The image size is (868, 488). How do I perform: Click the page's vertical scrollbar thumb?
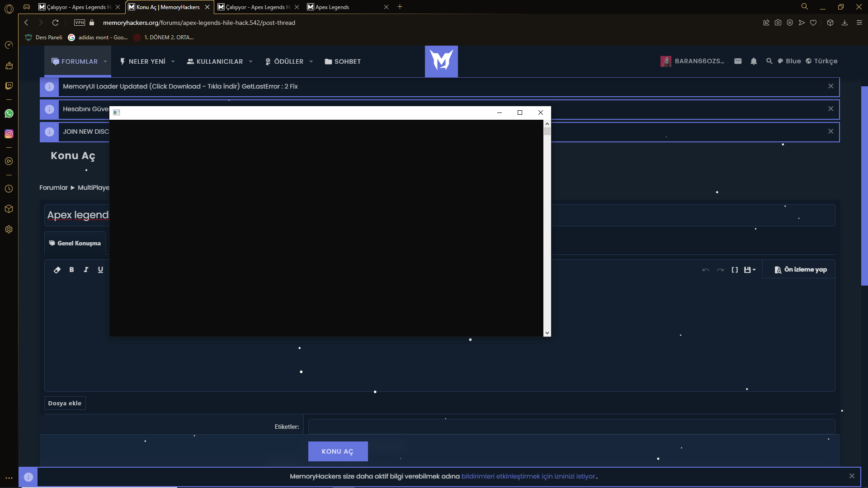pyautogui.click(x=864, y=186)
